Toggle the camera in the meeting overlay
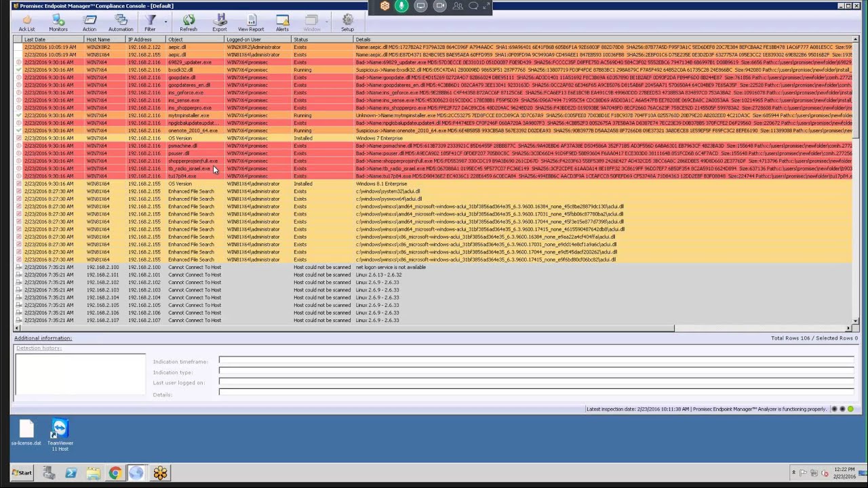Image resolution: width=868 pixels, height=488 pixels. [x=439, y=6]
